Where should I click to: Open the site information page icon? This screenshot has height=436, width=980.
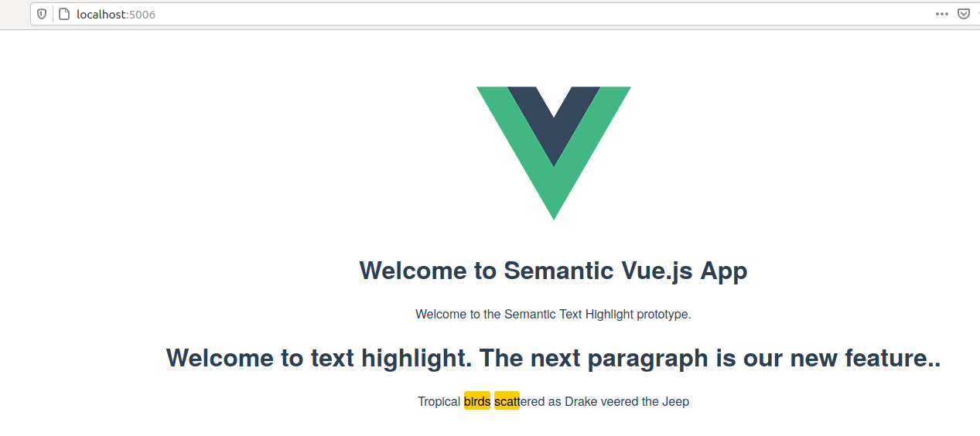[63, 14]
